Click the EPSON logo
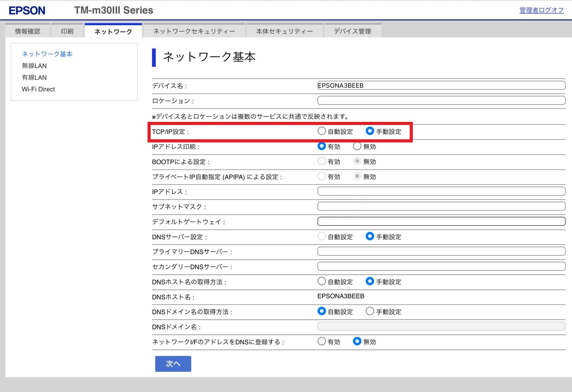This screenshot has height=392, width=572. [x=27, y=10]
